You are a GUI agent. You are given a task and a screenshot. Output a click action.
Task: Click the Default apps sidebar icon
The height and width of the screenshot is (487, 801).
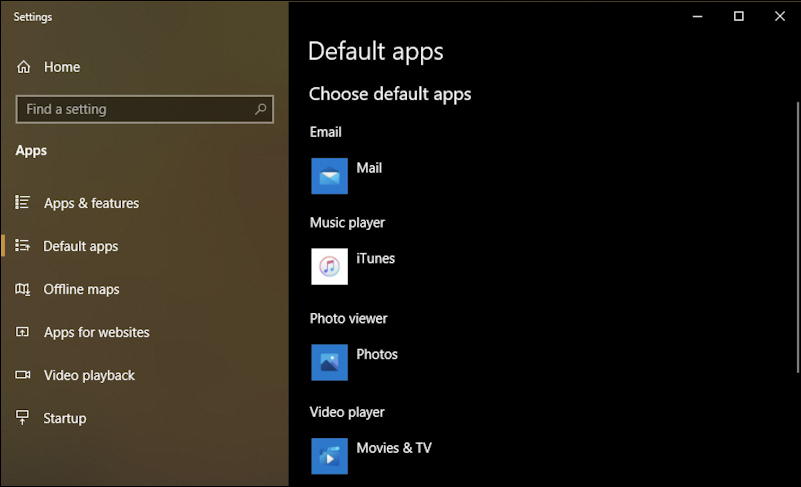(22, 245)
